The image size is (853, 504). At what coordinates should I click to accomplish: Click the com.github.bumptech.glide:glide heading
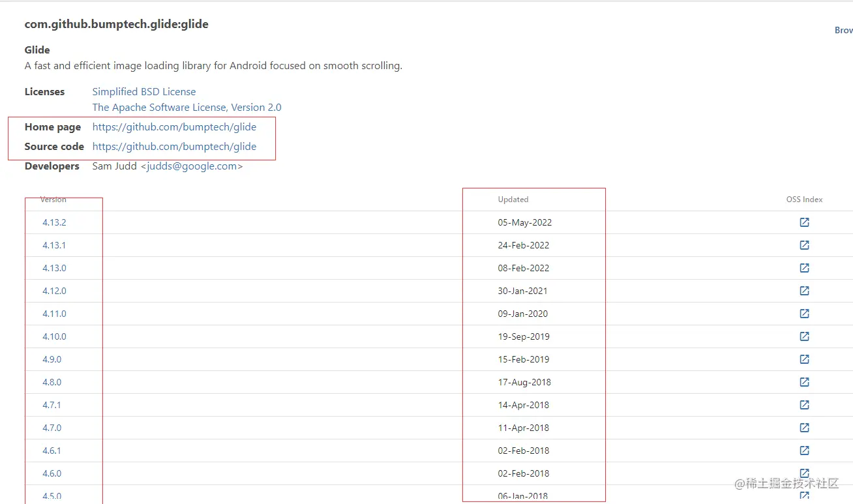pyautogui.click(x=117, y=24)
